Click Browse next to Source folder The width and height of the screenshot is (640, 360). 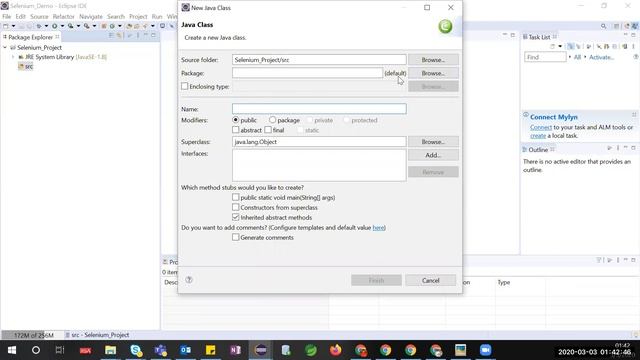click(433, 60)
